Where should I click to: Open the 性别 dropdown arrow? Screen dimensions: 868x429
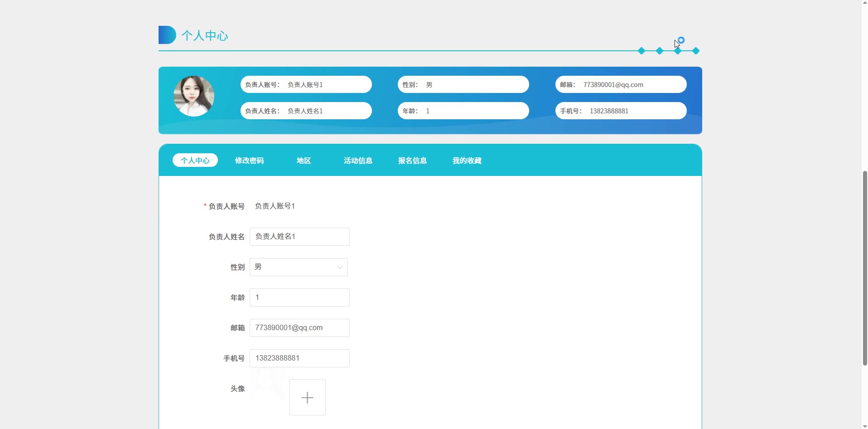[x=339, y=268]
